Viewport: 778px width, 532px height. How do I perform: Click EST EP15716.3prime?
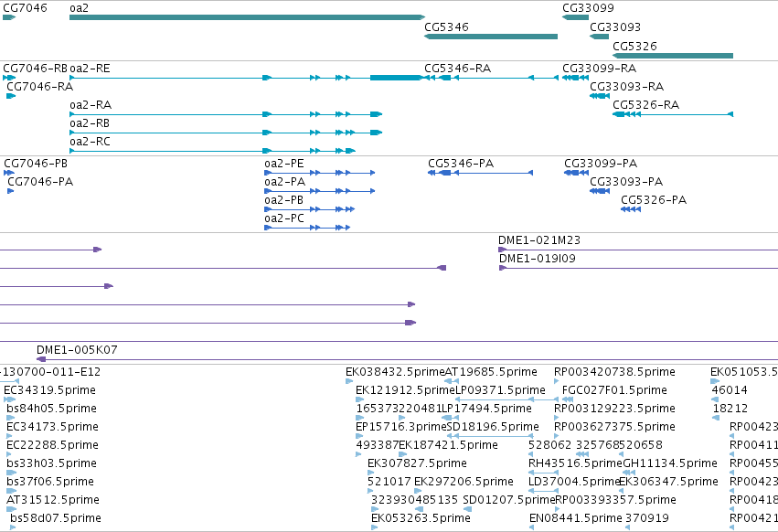[x=401, y=427]
